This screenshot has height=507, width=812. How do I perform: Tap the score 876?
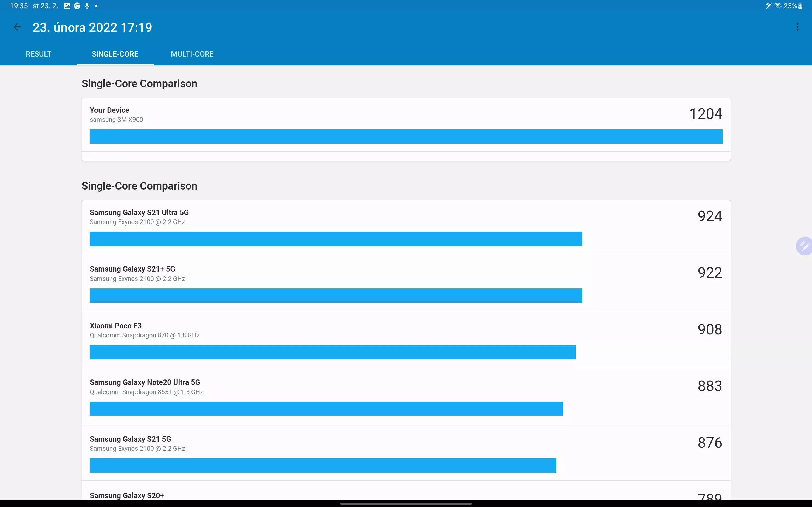click(710, 443)
